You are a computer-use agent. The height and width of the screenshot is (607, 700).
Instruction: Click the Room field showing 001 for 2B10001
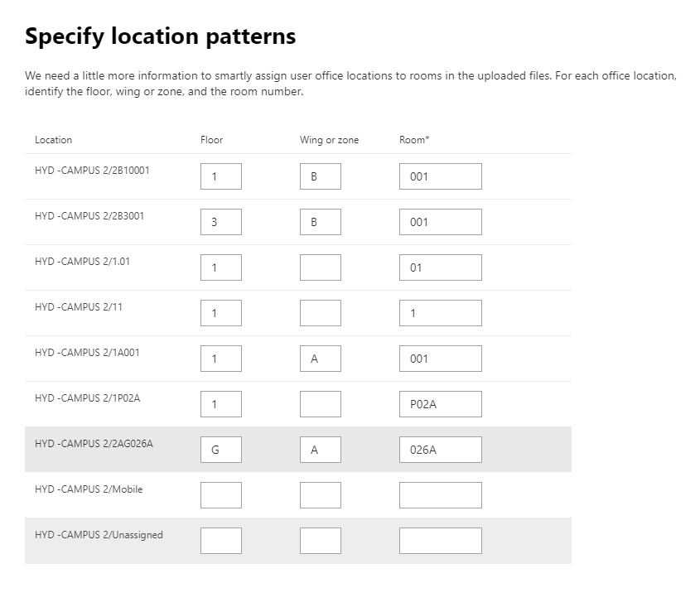click(x=440, y=176)
